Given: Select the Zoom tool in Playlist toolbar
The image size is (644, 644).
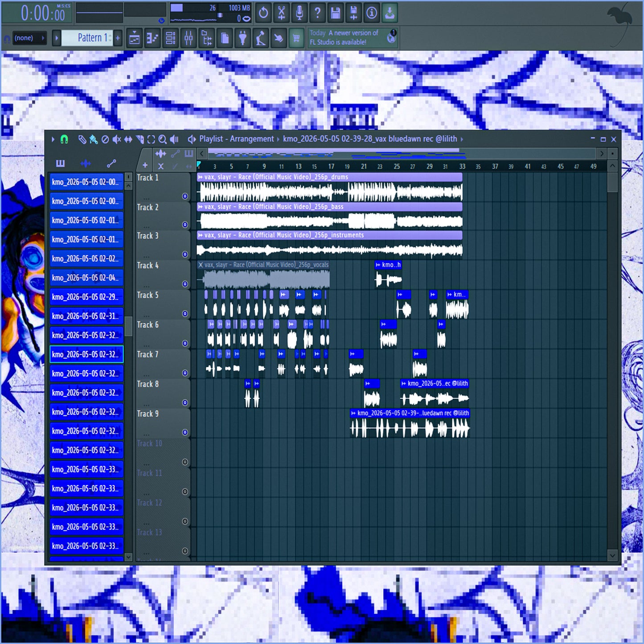Looking at the screenshot, I should pyautogui.click(x=163, y=139).
